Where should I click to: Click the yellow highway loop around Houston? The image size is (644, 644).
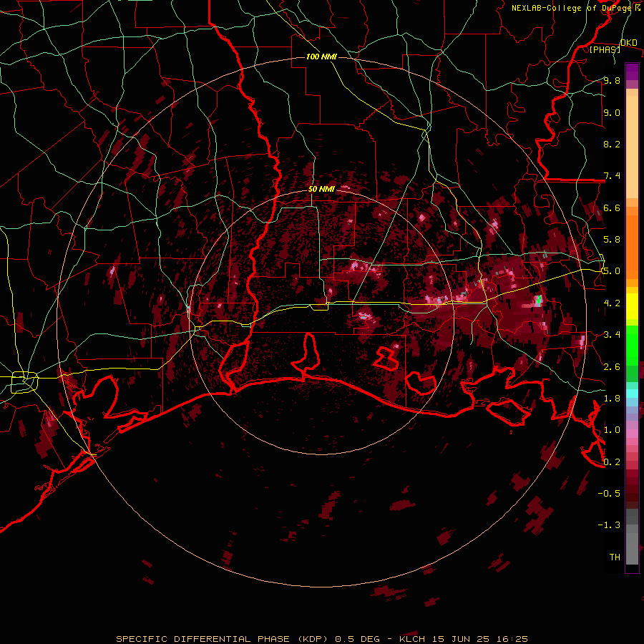[x=24, y=382]
